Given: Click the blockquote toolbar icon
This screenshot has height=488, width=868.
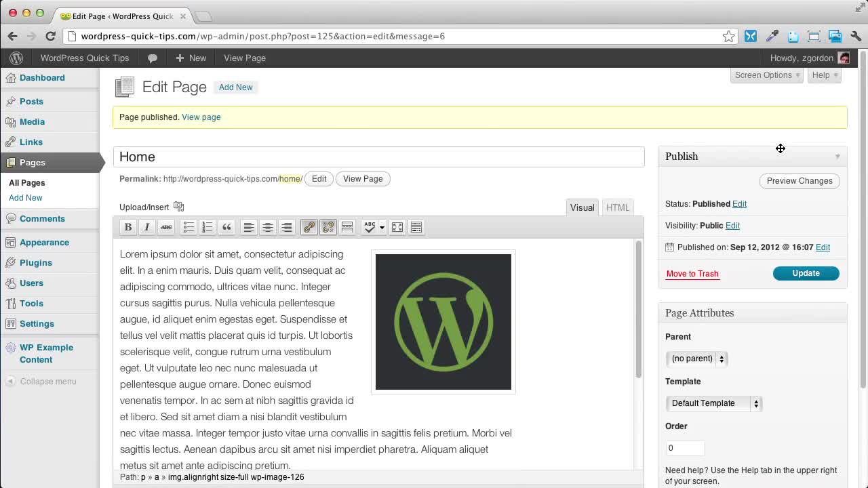Looking at the screenshot, I should click(x=226, y=228).
